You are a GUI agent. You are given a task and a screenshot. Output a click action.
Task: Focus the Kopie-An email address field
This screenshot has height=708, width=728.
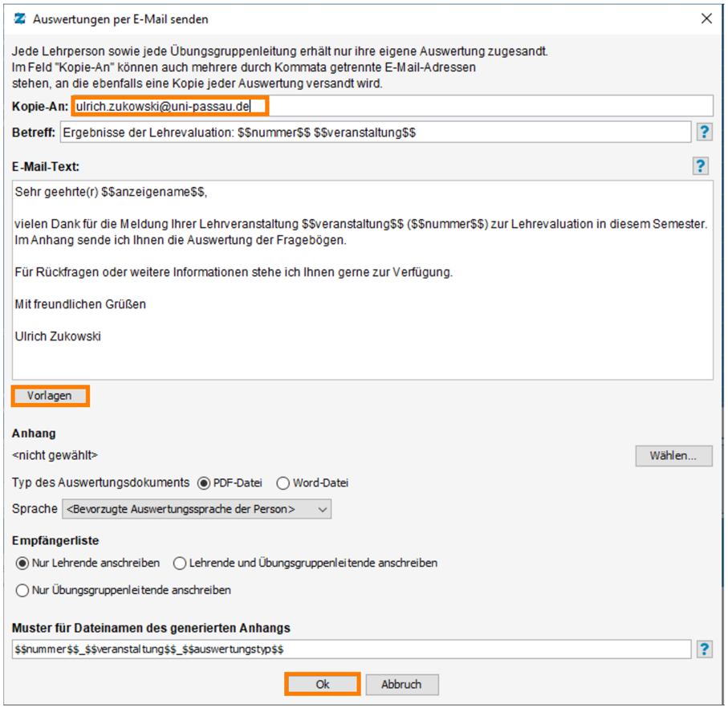pyautogui.click(x=392, y=106)
